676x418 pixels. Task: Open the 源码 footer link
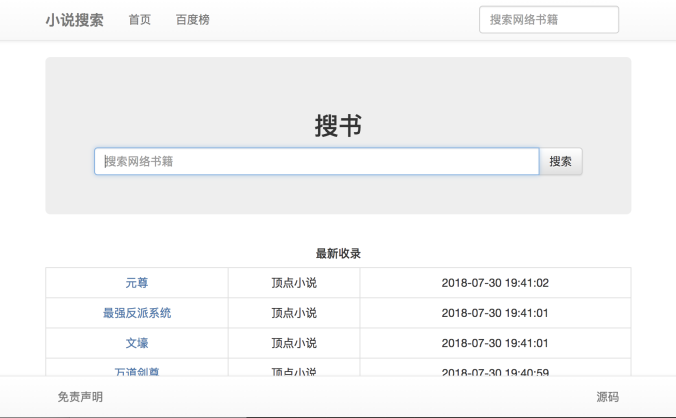607,397
